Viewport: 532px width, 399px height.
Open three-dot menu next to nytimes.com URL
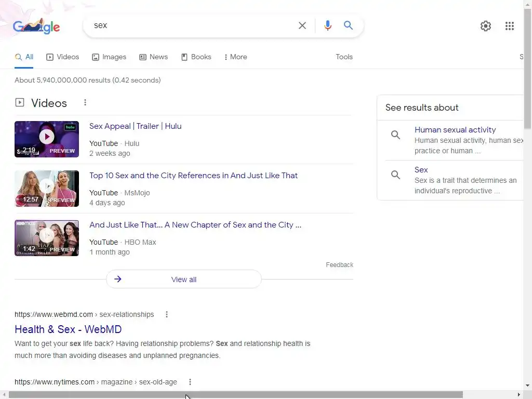click(190, 382)
